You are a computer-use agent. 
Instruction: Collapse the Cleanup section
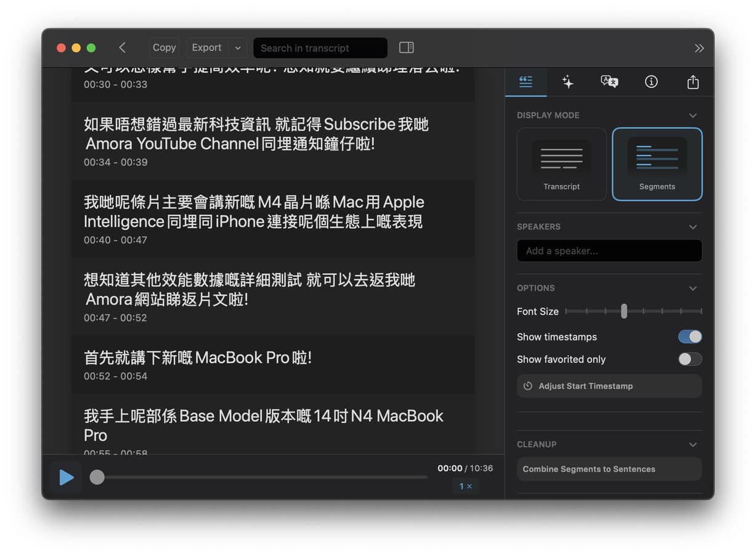(x=693, y=445)
